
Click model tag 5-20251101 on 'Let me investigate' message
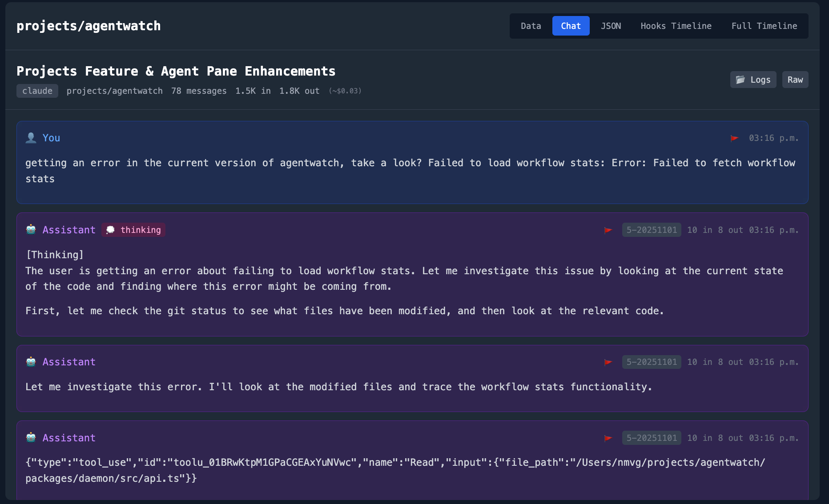[652, 362]
